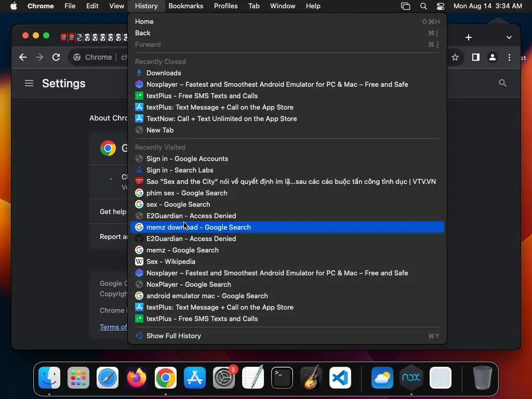The width and height of the screenshot is (532, 399).
Task: Reopen closed TextNow App Store page
Action: pyautogui.click(x=287, y=119)
